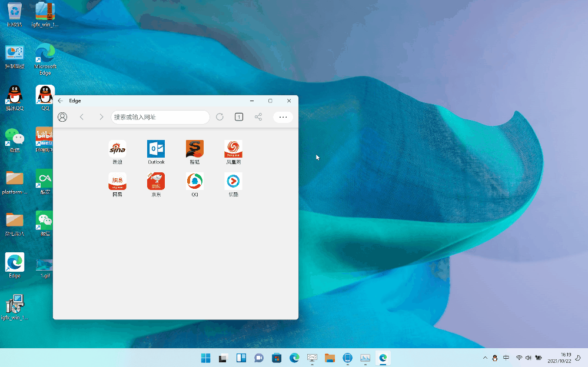Click the search or enter URL field
The image size is (588, 367).
(x=160, y=117)
